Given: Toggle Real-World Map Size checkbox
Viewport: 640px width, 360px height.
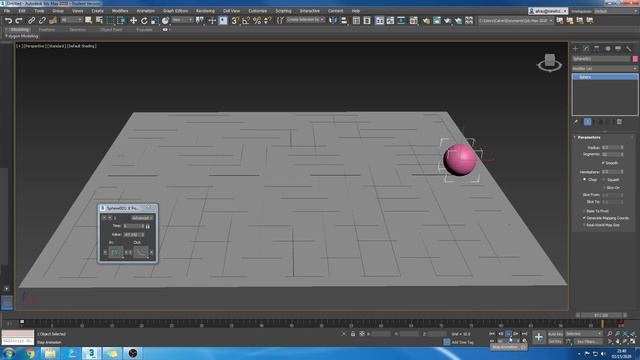Looking at the screenshot, I should pos(584,225).
